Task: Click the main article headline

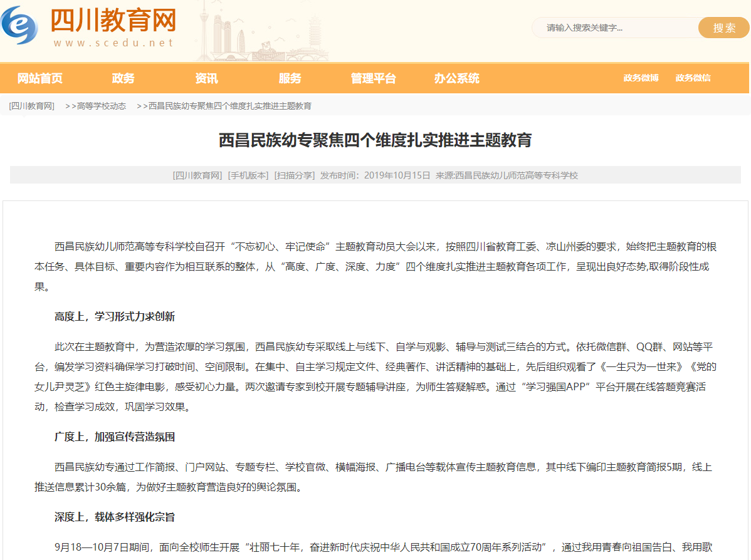Action: pyautogui.click(x=375, y=140)
